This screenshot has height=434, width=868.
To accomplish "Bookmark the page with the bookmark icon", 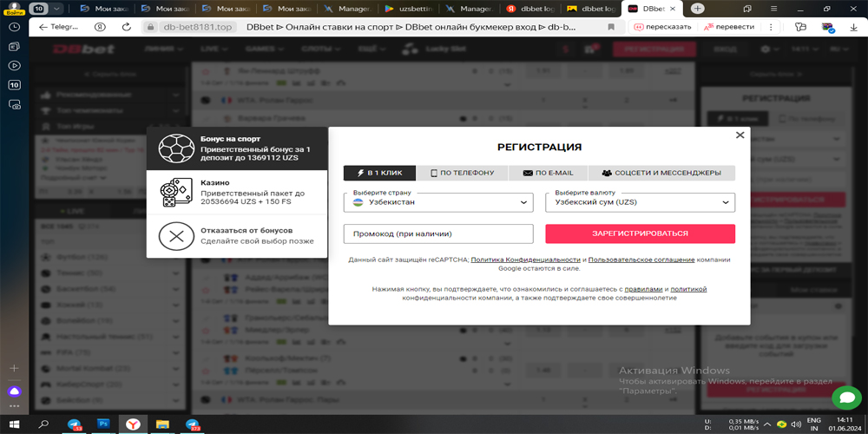I will (x=611, y=27).
